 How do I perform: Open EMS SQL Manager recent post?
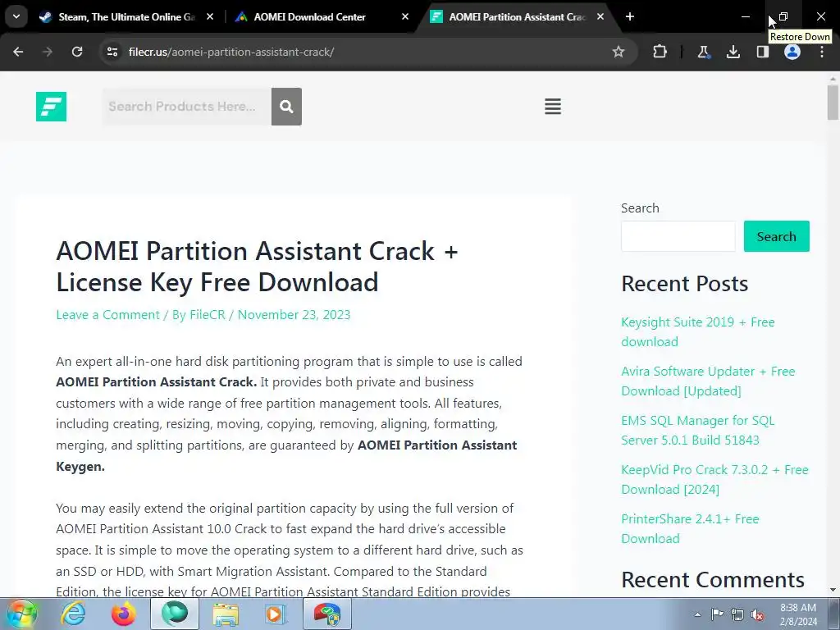[x=697, y=430]
